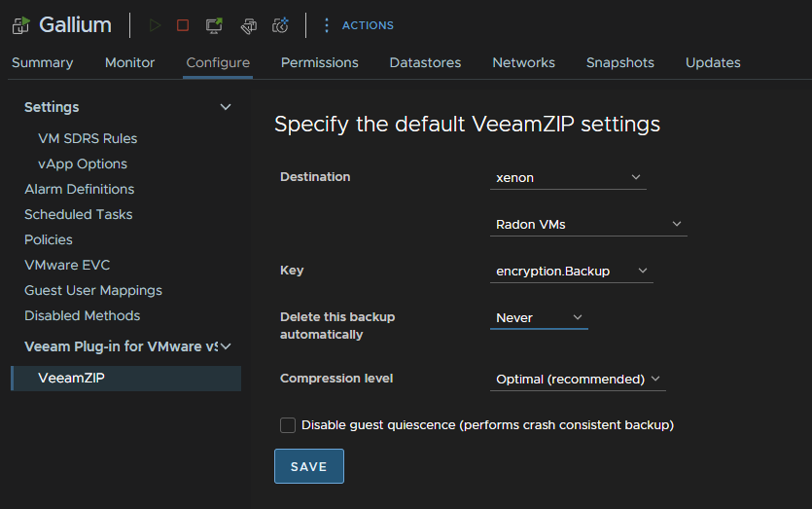Image resolution: width=812 pixels, height=509 pixels.
Task: Open the xenon destination dropdown
Action: coord(568,178)
